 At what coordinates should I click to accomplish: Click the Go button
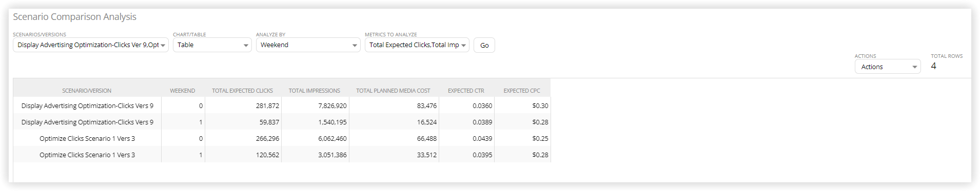pos(484,45)
